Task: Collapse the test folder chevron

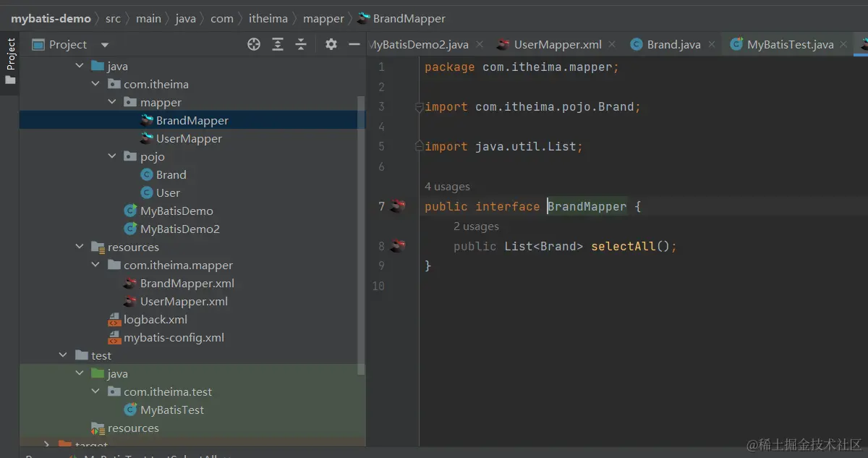Action: (x=64, y=355)
